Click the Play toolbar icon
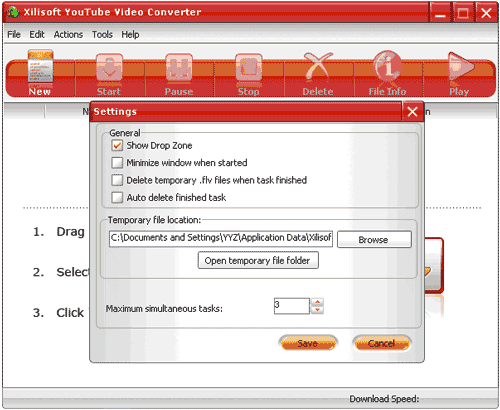The image size is (500, 410). [460, 67]
